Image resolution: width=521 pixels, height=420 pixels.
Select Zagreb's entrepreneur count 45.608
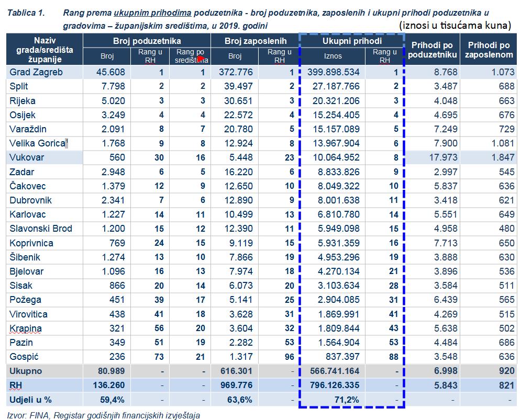110,72
